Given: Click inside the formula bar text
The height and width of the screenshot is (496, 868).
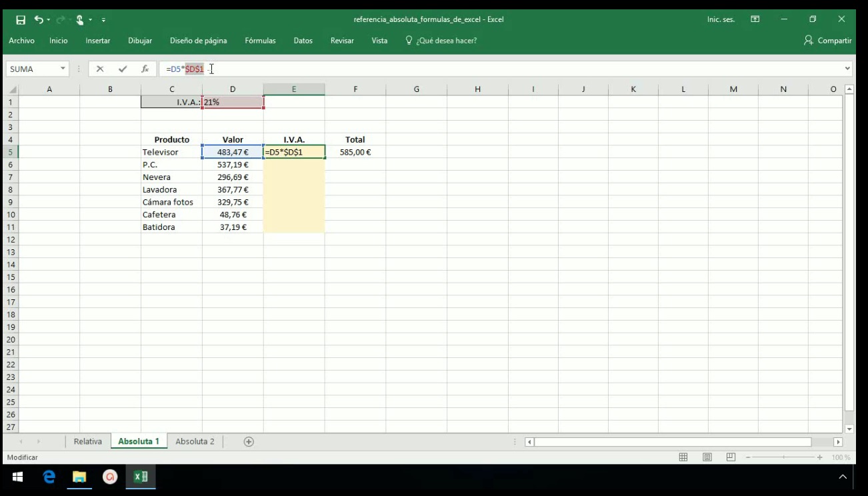Looking at the screenshot, I should click(x=500, y=69).
